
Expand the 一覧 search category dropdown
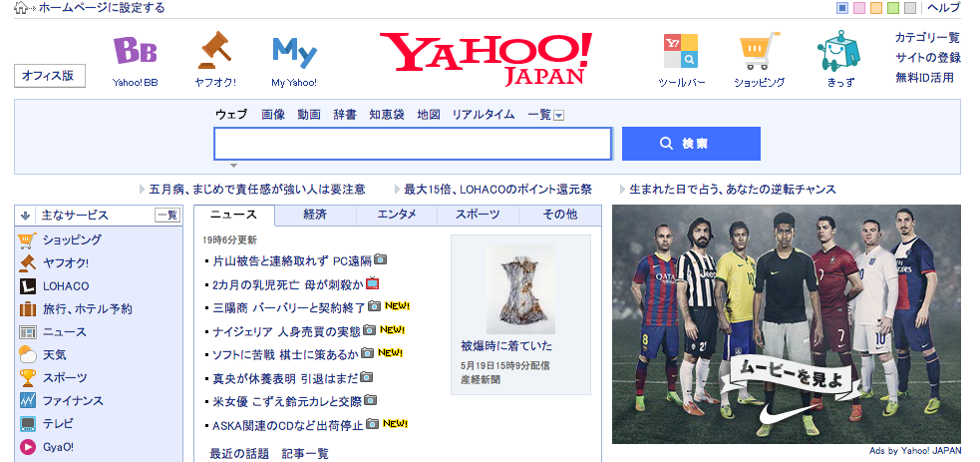tap(558, 115)
